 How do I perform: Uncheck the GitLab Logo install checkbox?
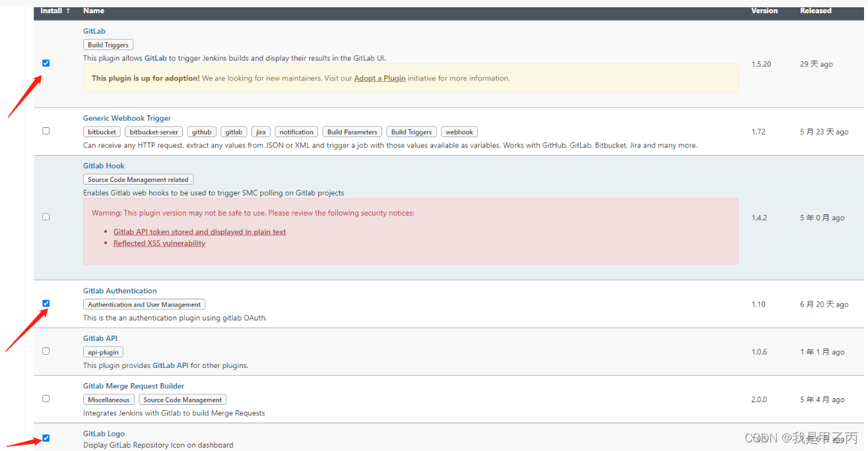click(x=46, y=438)
